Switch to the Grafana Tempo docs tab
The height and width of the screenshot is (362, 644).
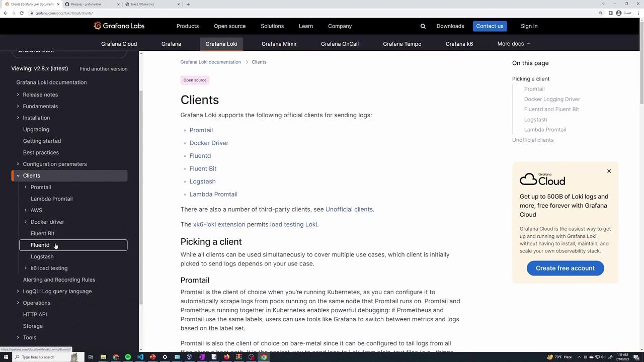tap(402, 44)
